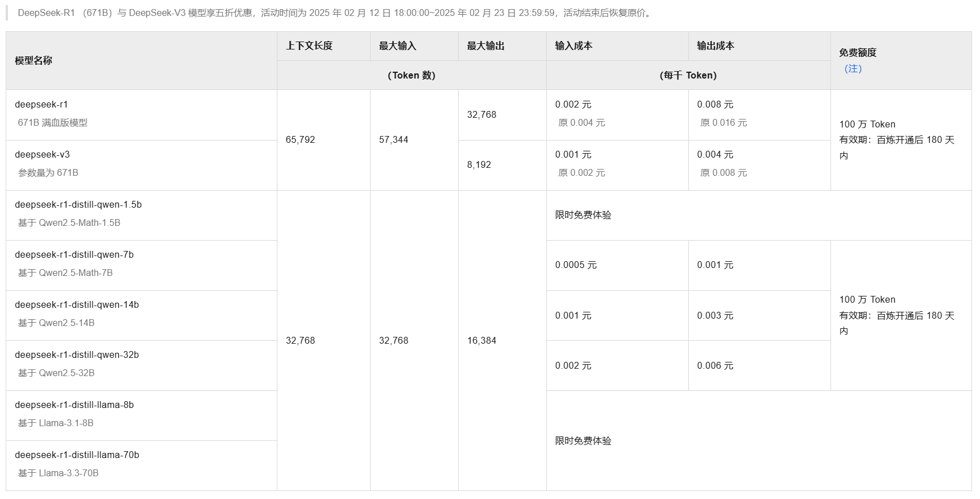Click the 671B 满血版模型 description
The height and width of the screenshot is (499, 980).
click(53, 122)
